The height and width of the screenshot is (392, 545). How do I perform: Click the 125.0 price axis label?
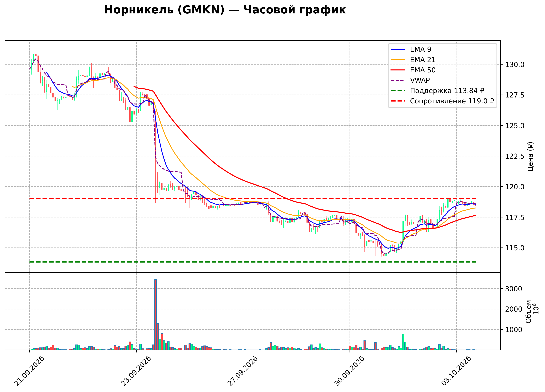(x=515, y=126)
